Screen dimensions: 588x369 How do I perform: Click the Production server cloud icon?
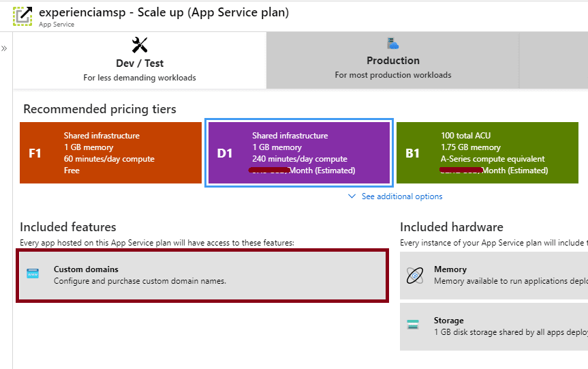click(x=392, y=43)
